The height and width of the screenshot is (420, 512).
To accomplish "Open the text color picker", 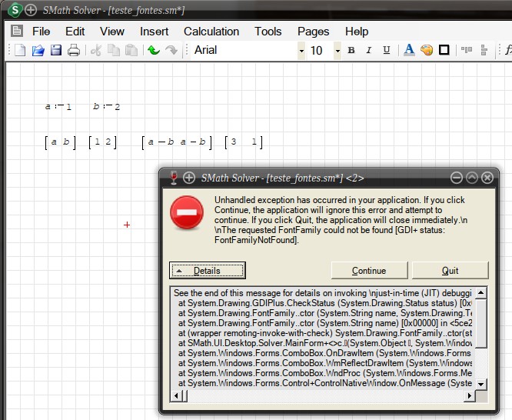I will pyautogui.click(x=409, y=51).
